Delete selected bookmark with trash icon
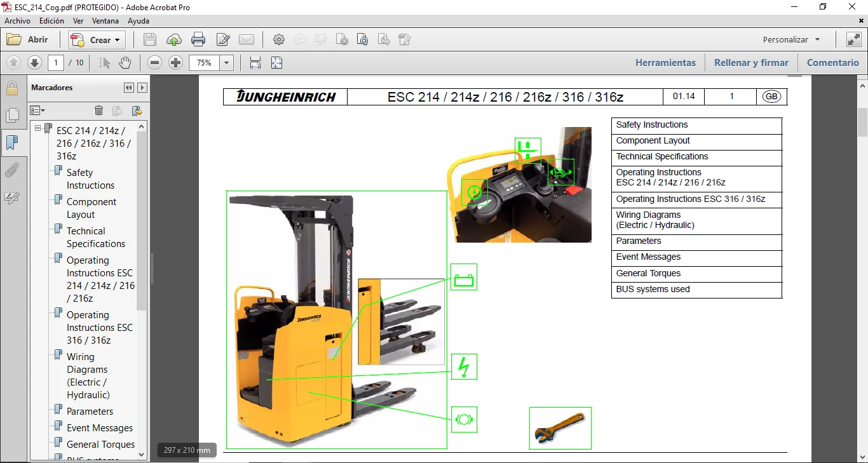The width and height of the screenshot is (868, 463). (x=98, y=111)
